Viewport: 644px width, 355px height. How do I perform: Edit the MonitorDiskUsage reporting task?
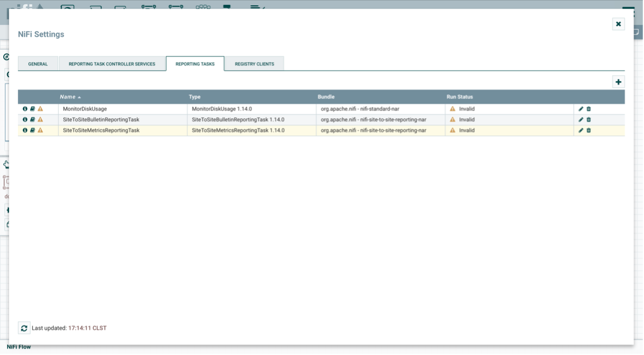[x=581, y=109]
